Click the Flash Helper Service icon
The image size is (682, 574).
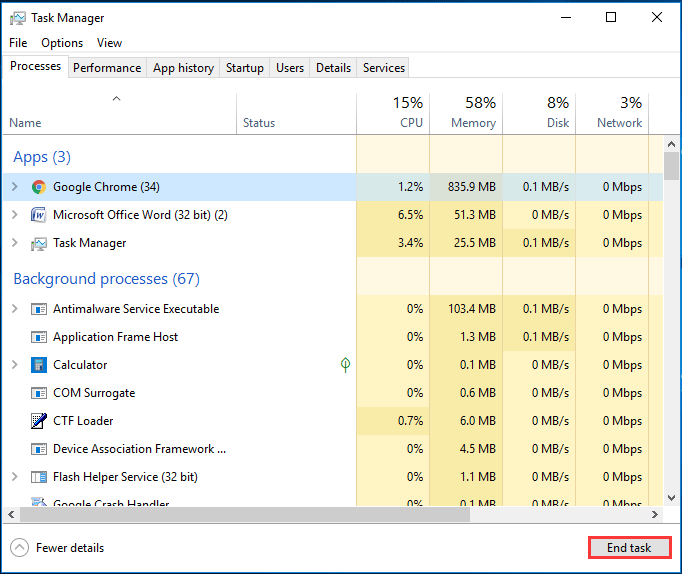[x=39, y=477]
